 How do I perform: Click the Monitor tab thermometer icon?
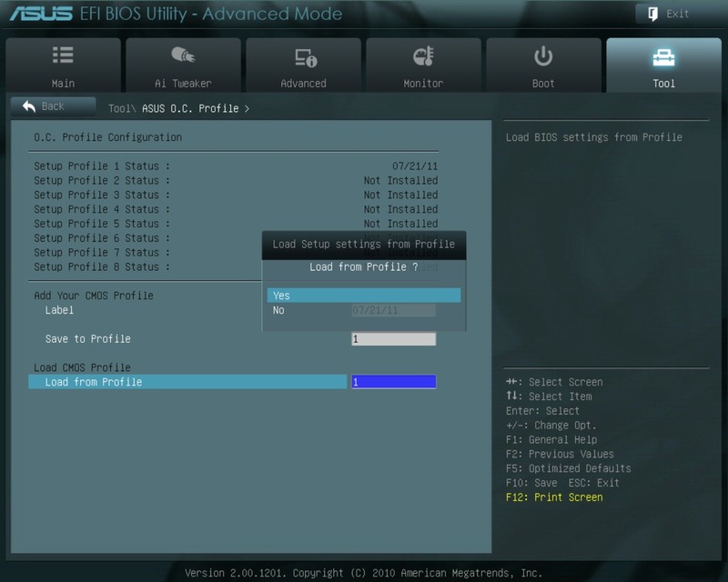423,56
